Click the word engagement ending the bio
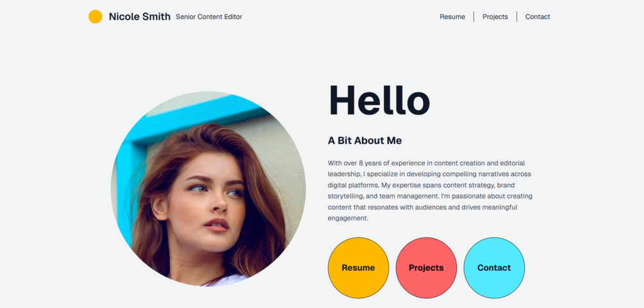This screenshot has width=644, height=308. [348, 218]
